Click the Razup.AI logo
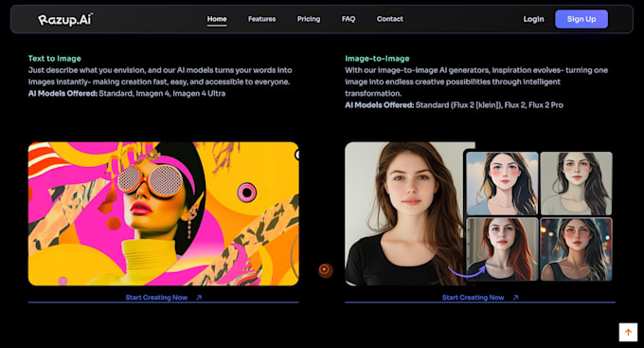 click(x=65, y=19)
